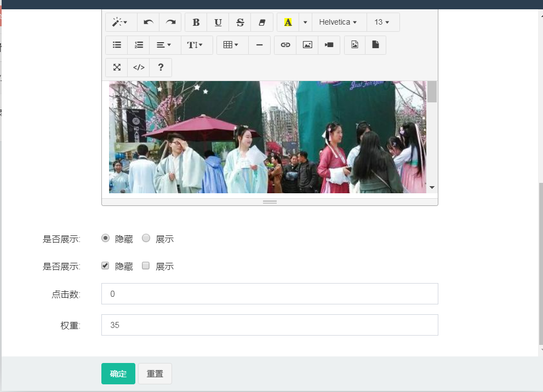Click the underline formatting icon
Screen dimensions: 543x392
tap(218, 22)
